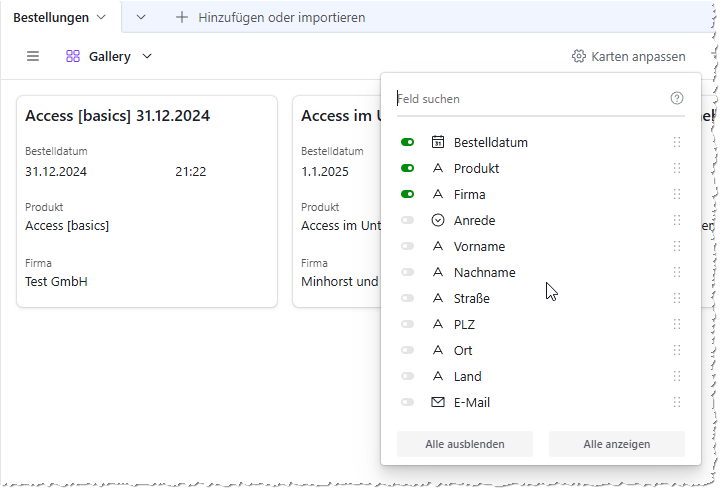The width and height of the screenshot is (722, 491).
Task: Expand the chevron next to Bestellungen tab
Action: point(140,17)
